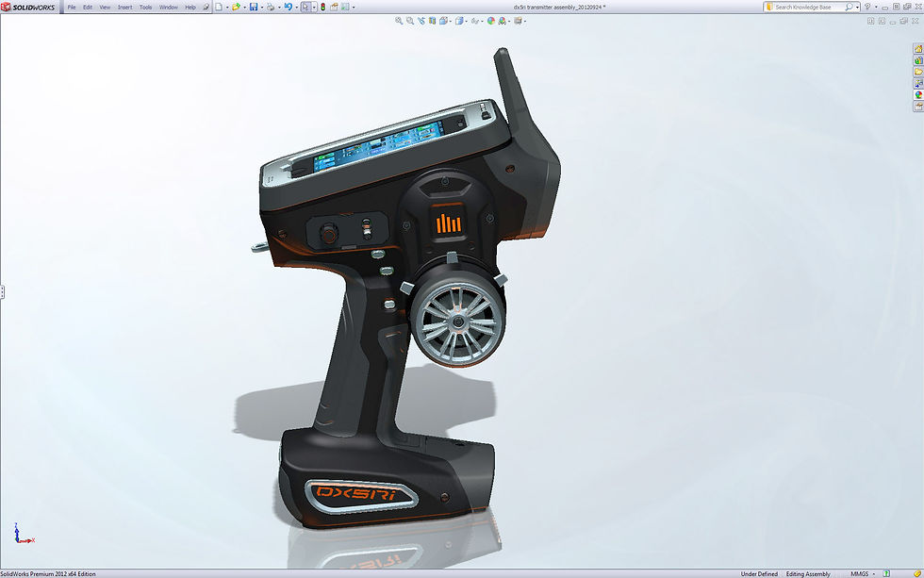Click the Editing Assembly status text
This screenshot has width=924, height=578.
click(x=808, y=574)
